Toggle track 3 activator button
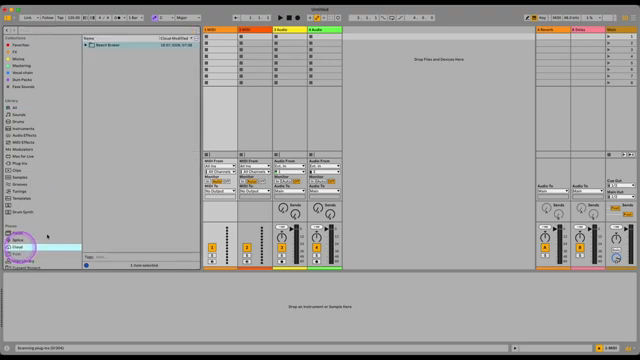The image size is (640, 360). [x=282, y=248]
